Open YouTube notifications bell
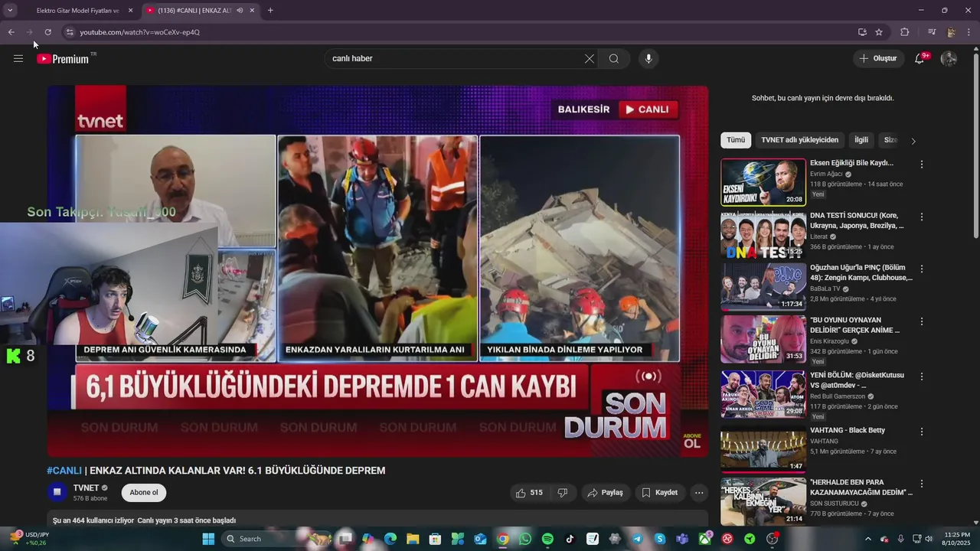 pyautogui.click(x=920, y=59)
